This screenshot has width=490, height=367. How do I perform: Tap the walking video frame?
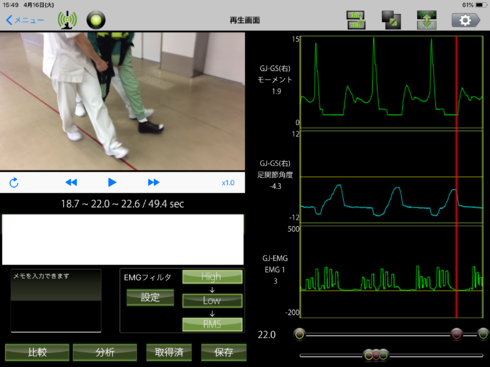click(122, 101)
